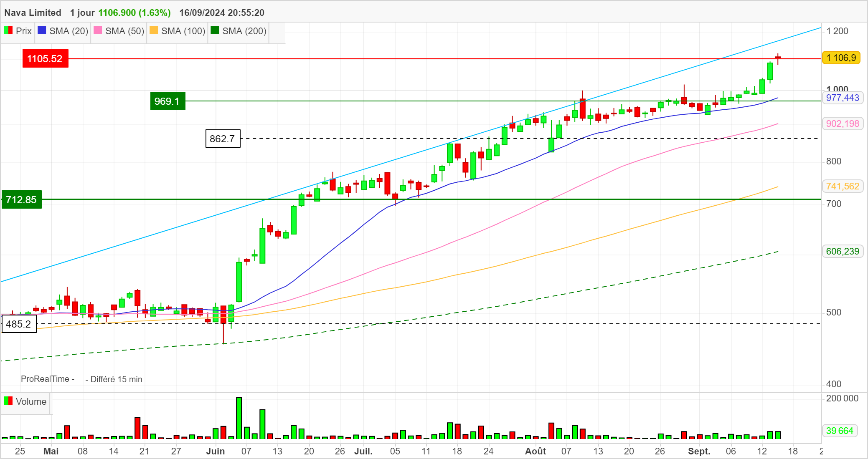
Task: Click the 606,239 SMA 200 value tag
Action: [x=843, y=251]
